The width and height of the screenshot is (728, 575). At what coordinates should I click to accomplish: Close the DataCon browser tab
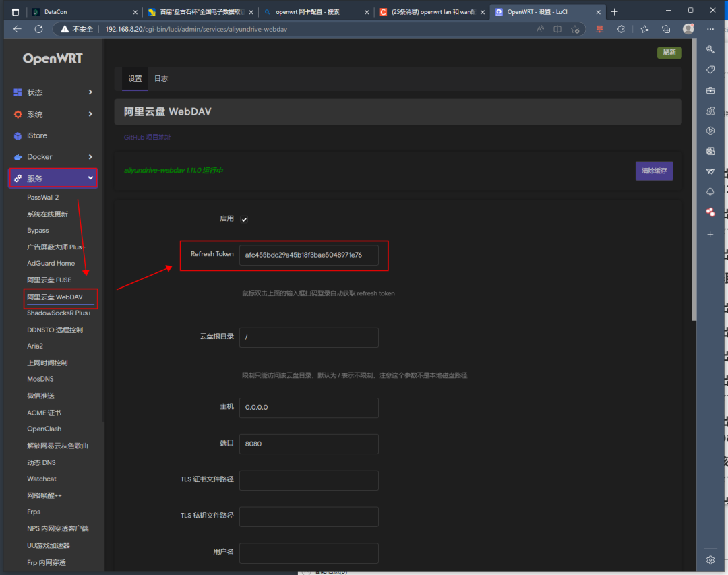[135, 12]
